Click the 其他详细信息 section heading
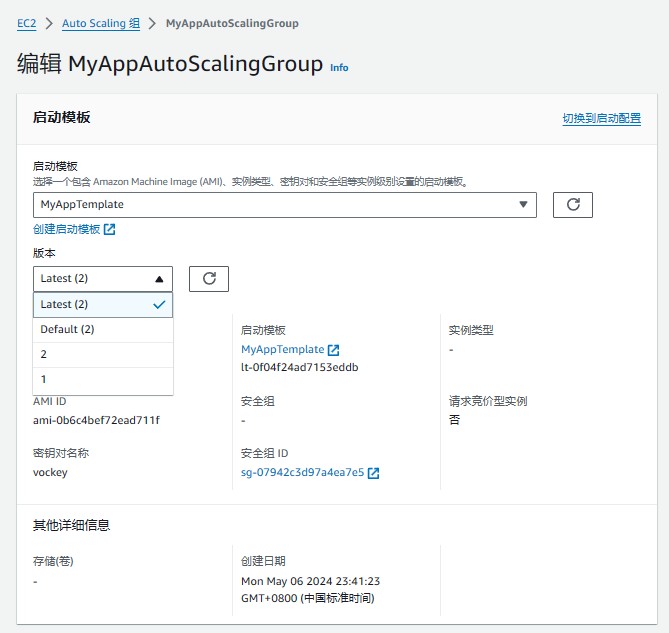The image size is (669, 633). point(72,525)
